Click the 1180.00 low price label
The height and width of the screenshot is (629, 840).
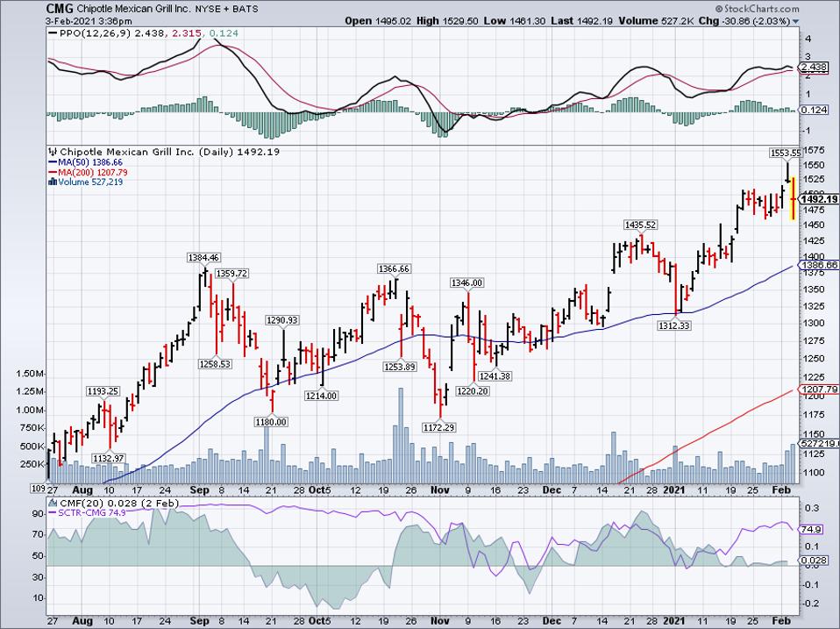[272, 422]
